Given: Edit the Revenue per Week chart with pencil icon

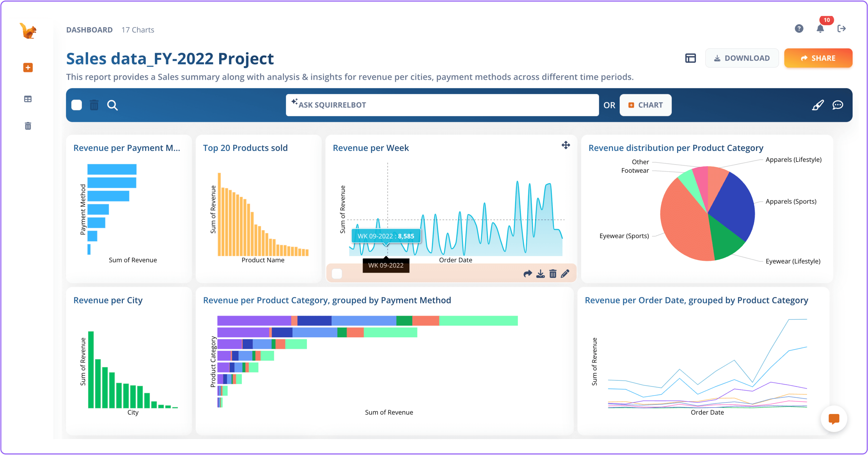Looking at the screenshot, I should point(565,274).
